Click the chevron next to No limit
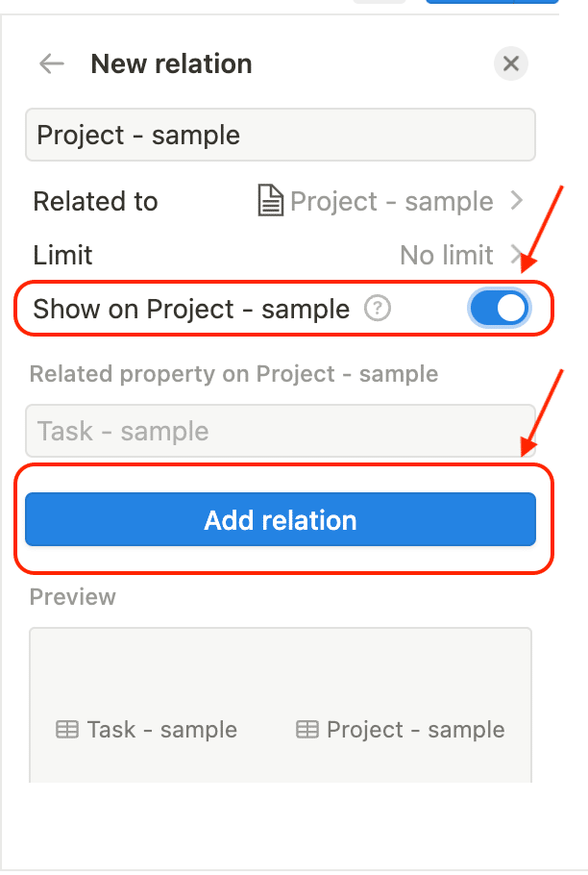The width and height of the screenshot is (588, 875). pyautogui.click(x=517, y=255)
